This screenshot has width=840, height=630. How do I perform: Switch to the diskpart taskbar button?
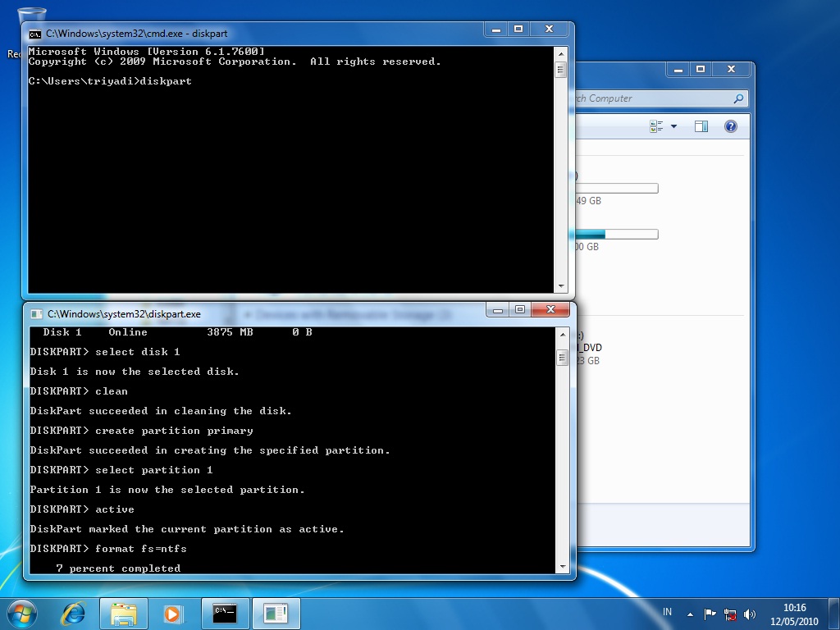276,614
